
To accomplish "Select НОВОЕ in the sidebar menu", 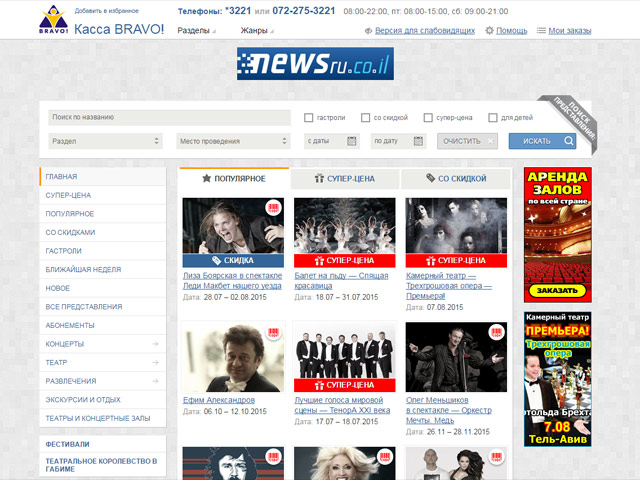I will pos(103,288).
